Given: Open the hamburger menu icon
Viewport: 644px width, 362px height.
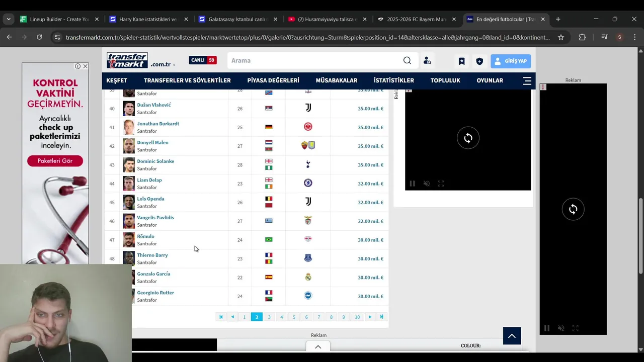Looking at the screenshot, I should tap(527, 80).
